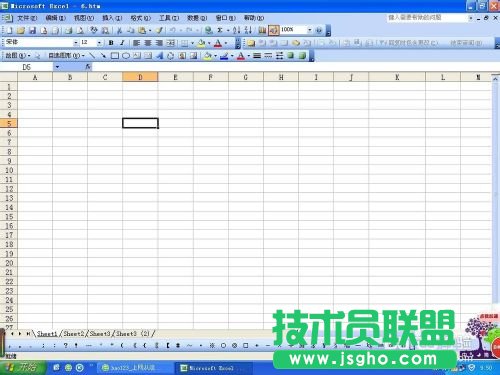Click the Undo arrow icon
The height and width of the screenshot is (375, 500).
tap(173, 30)
